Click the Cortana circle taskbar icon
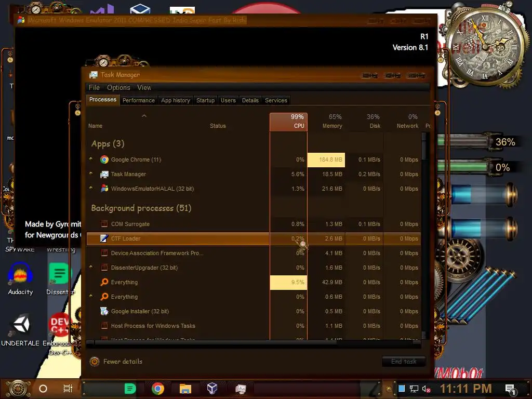Viewport: 532px width, 399px height. [x=43, y=389]
